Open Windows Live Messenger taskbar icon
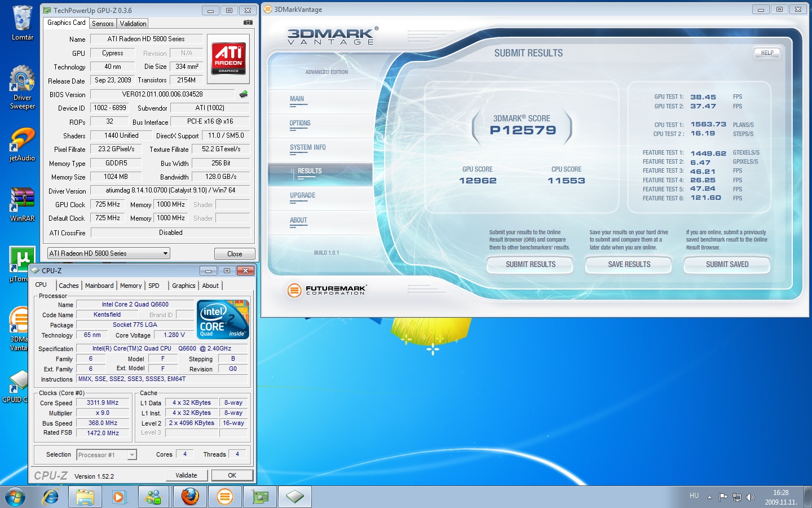This screenshot has height=508, width=812. coord(154,497)
